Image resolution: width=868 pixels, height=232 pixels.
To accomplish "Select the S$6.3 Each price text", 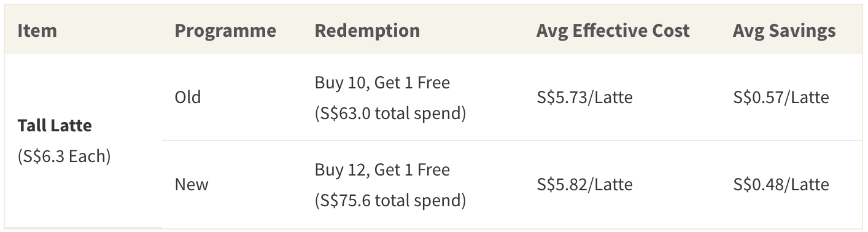I will point(64,157).
